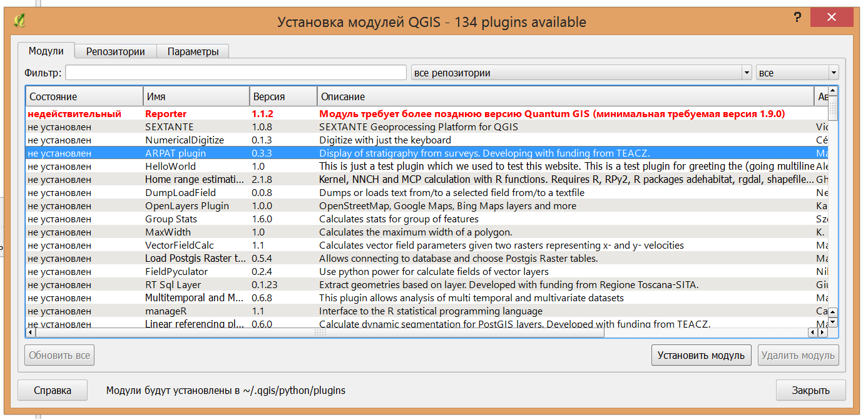Click the Справка button
This screenshot has height=419, width=868.
(53, 390)
